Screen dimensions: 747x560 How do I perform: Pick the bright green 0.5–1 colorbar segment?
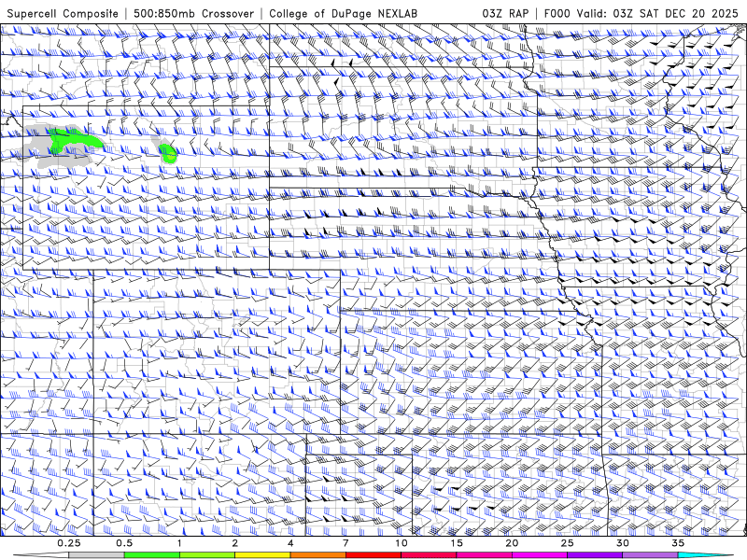152,555
